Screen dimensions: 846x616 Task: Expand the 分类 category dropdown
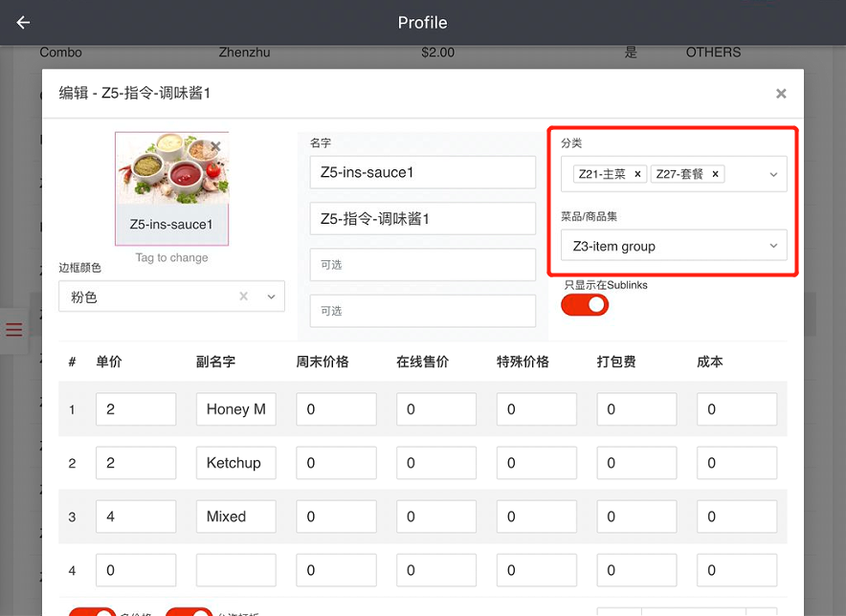(773, 174)
